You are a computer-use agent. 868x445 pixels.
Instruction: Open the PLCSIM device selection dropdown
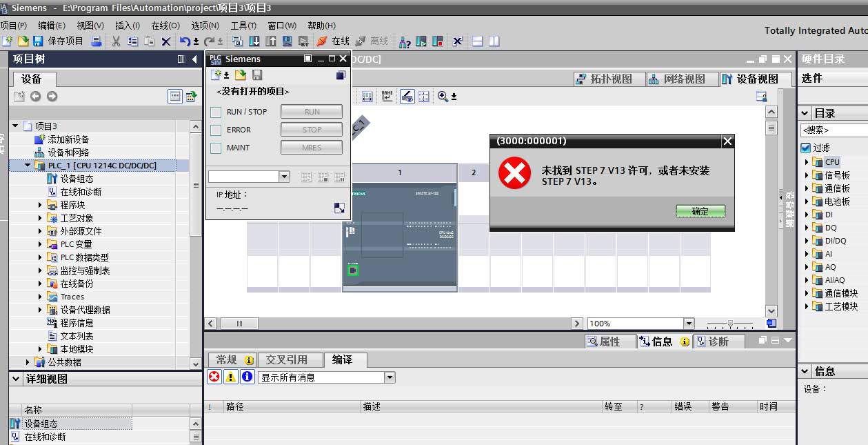pyautogui.click(x=284, y=177)
